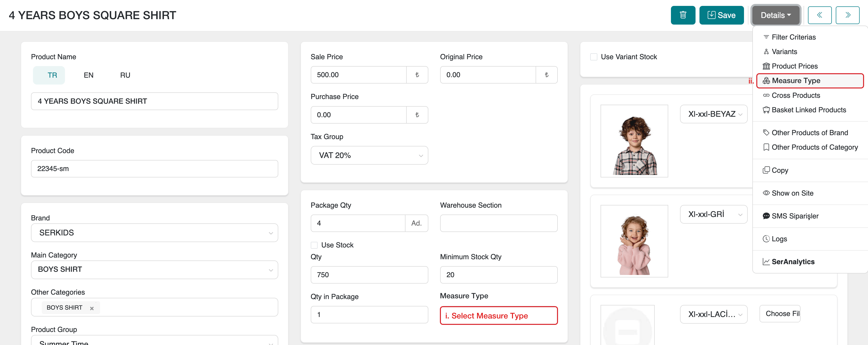
Task: Click the Lira symbol beside Sale Price
Action: (x=417, y=75)
